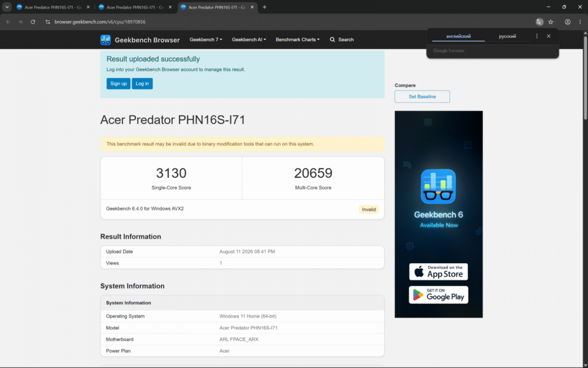Click the Geekbench Browser logo icon
Screen dimensions: 588x368
[105, 40]
